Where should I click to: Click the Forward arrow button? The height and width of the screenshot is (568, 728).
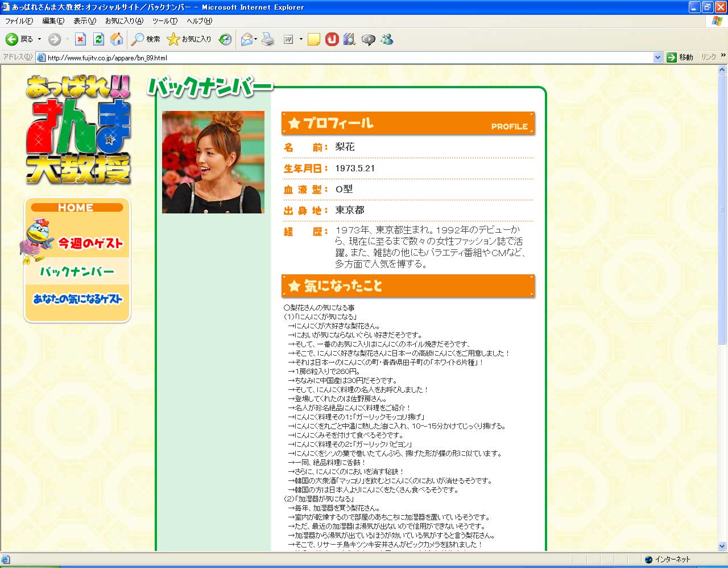[x=55, y=39]
